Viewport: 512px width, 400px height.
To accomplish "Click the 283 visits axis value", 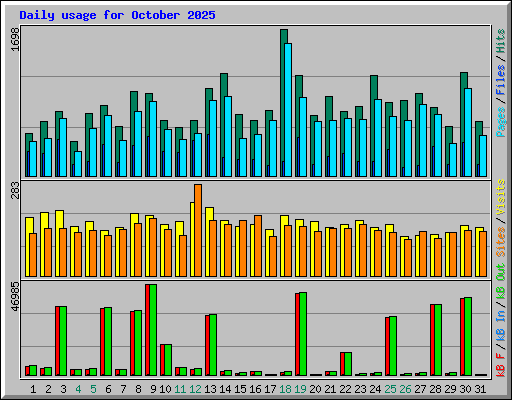I will click(15, 190).
